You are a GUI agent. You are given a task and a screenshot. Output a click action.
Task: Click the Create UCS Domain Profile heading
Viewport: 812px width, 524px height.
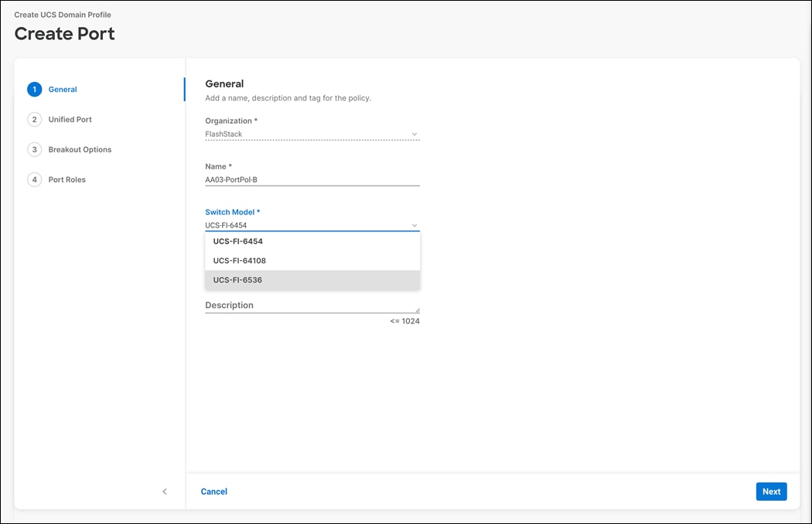coord(63,14)
